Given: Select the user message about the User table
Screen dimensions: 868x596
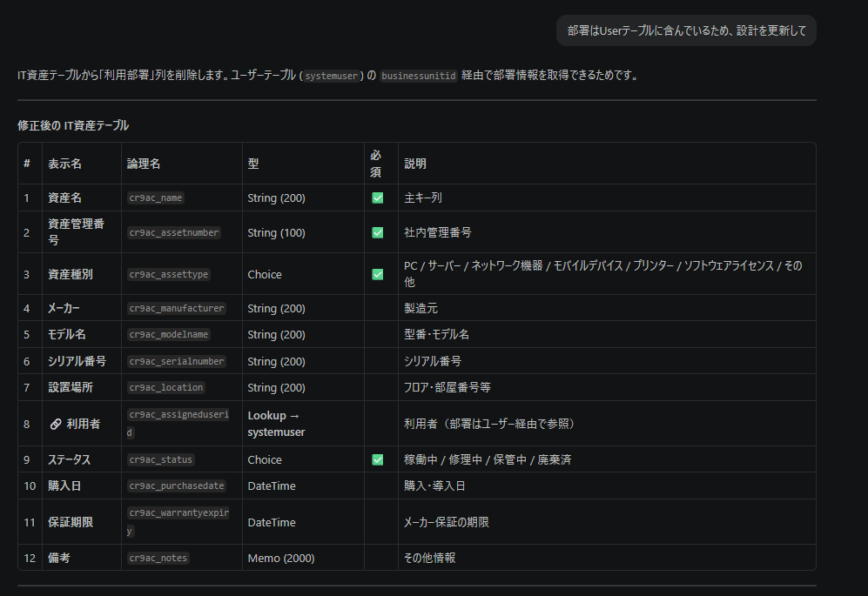Looking at the screenshot, I should point(686,30).
